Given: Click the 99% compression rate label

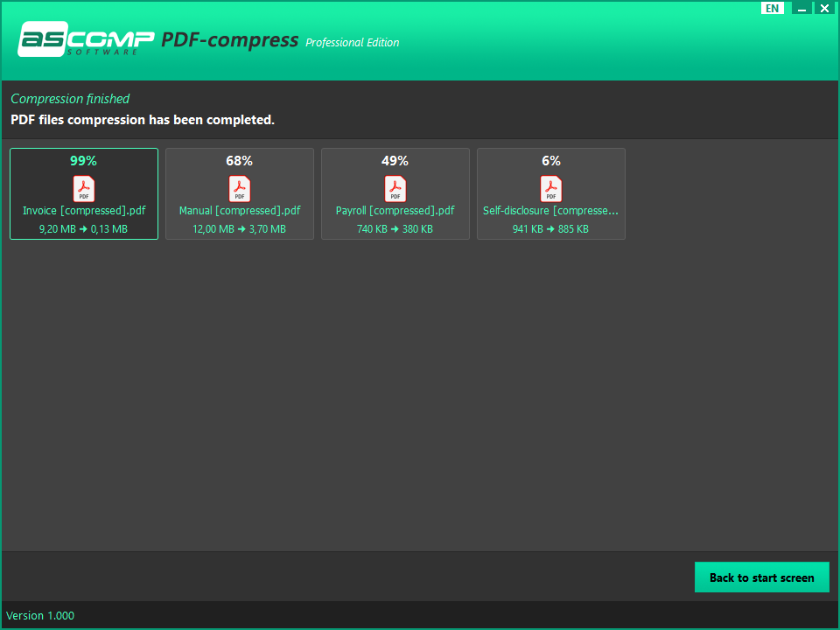Looking at the screenshot, I should point(84,161).
